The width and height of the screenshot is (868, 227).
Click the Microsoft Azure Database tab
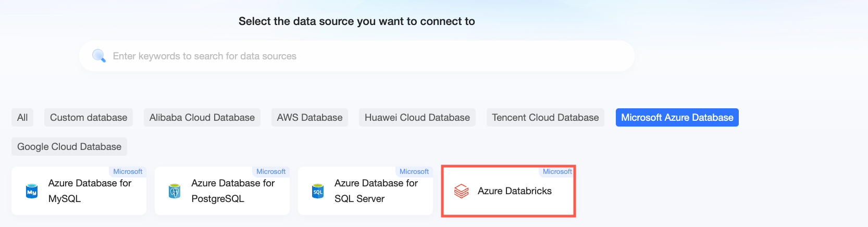click(677, 118)
